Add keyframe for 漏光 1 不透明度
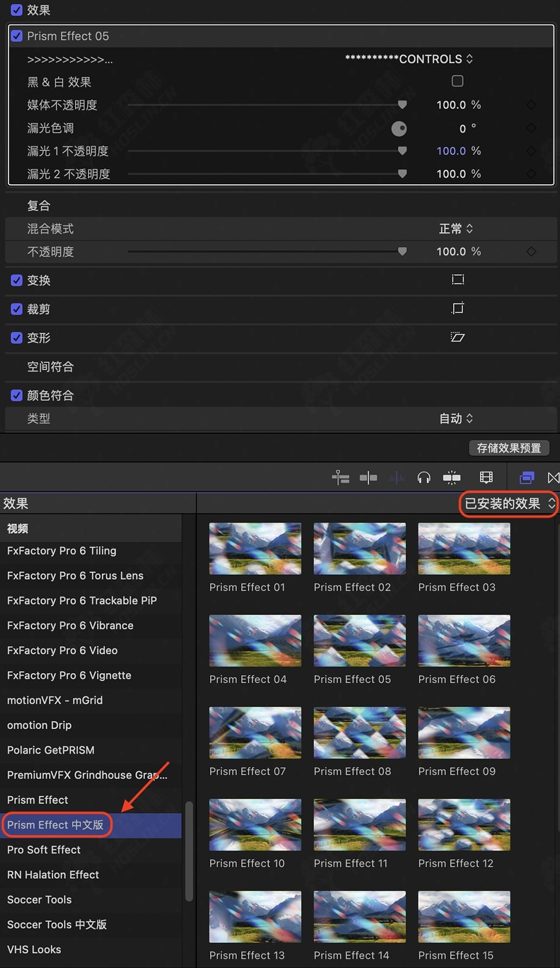This screenshot has height=968, width=560. point(531,151)
